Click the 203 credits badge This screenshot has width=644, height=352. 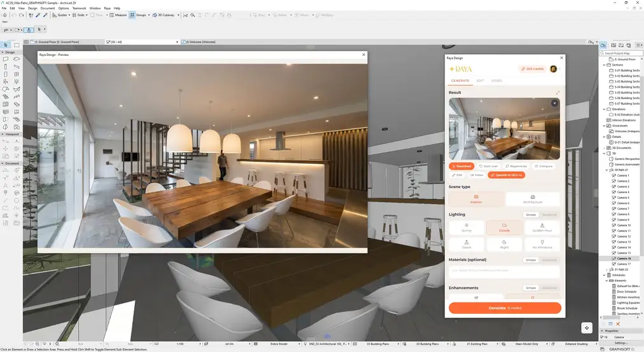[532, 69]
